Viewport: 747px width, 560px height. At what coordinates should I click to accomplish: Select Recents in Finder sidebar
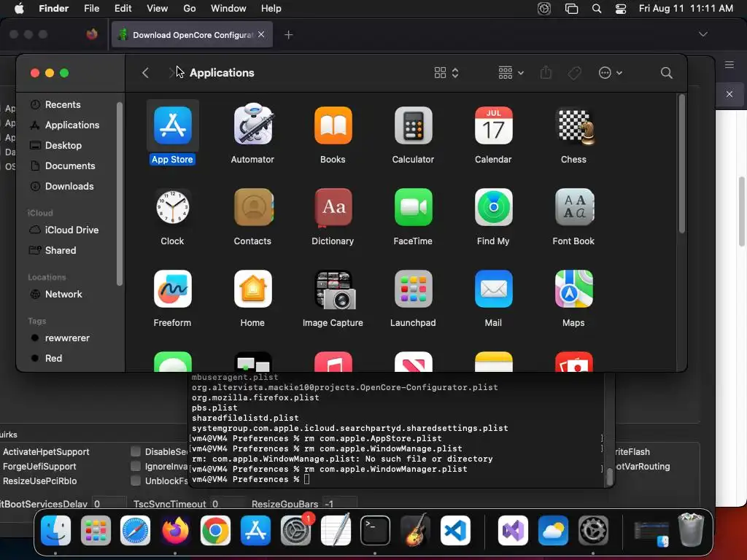[63, 105]
